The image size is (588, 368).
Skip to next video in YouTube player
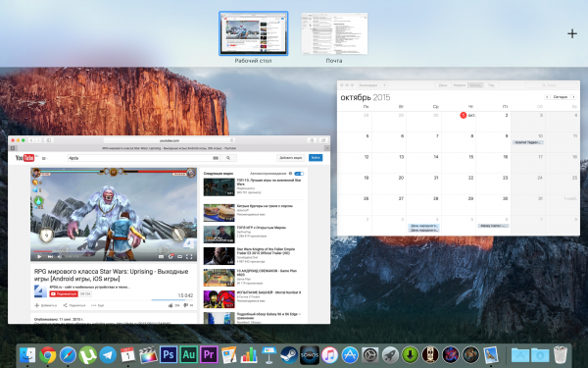(x=50, y=257)
